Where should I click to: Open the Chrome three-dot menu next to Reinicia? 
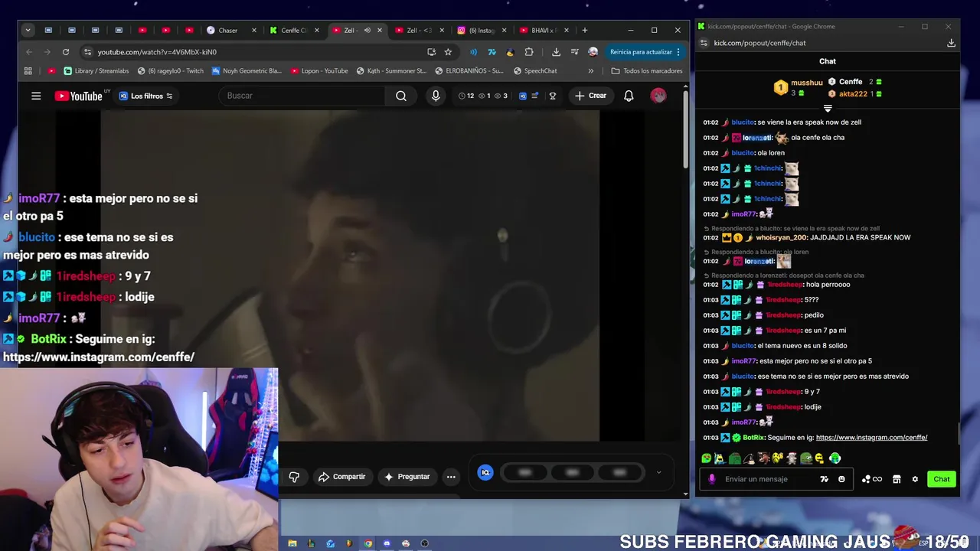[678, 52]
